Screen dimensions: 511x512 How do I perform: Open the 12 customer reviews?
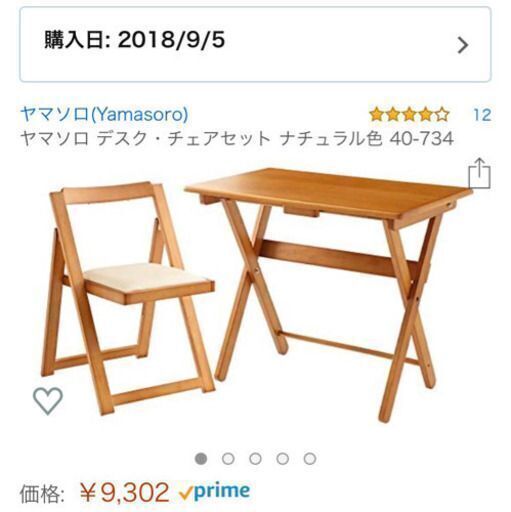pos(482,115)
